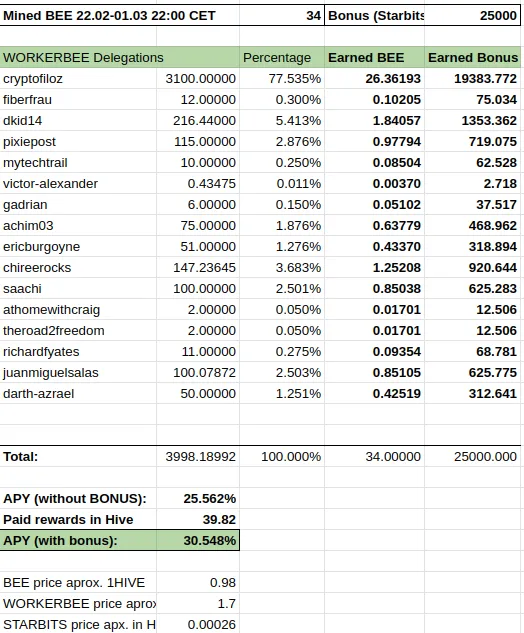Select delegation value 0.43475
The image size is (524, 633).
click(x=198, y=183)
